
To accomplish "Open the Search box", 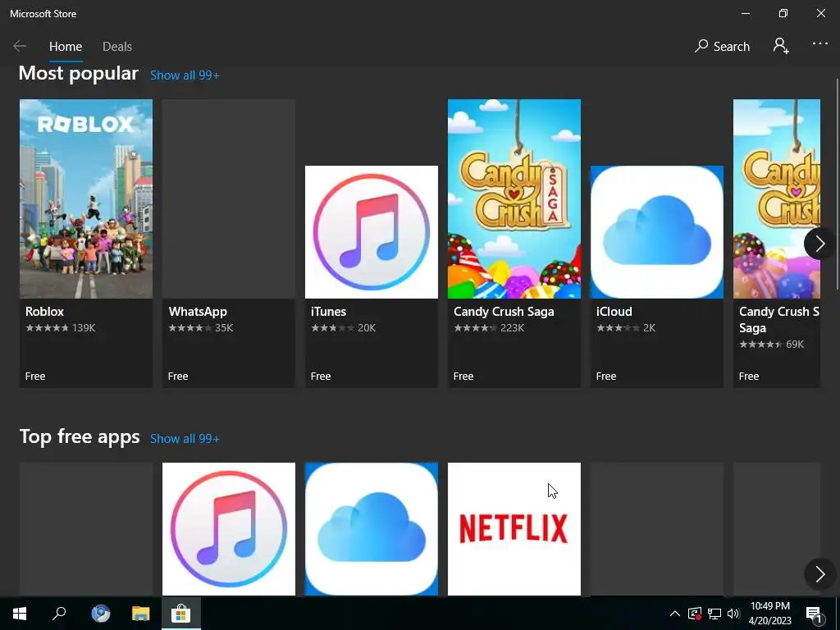I will (722, 46).
